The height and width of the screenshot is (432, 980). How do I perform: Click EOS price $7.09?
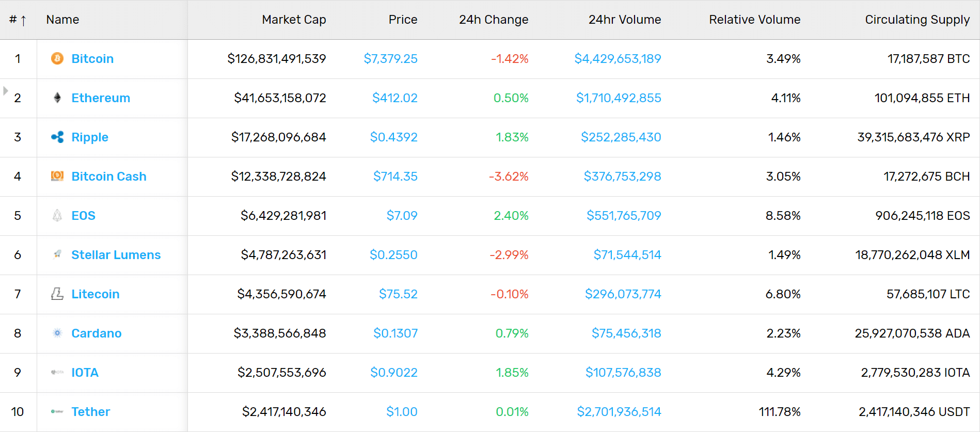[402, 216]
